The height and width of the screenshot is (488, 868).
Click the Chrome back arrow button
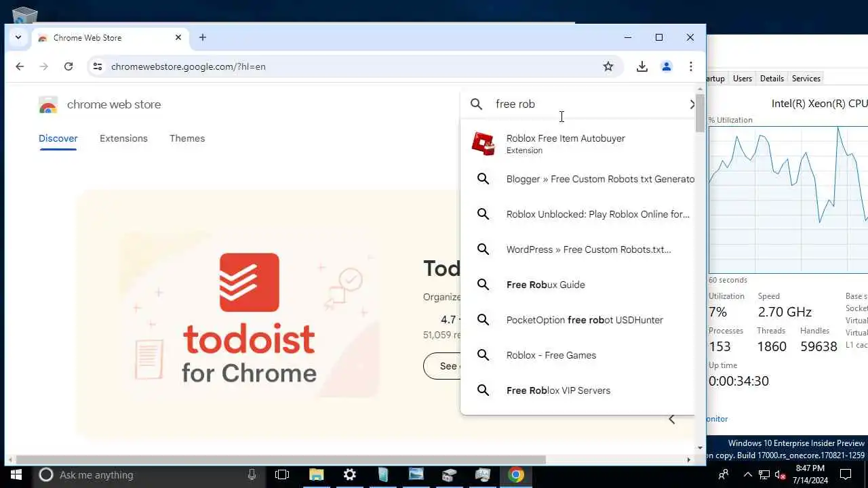[20, 66]
